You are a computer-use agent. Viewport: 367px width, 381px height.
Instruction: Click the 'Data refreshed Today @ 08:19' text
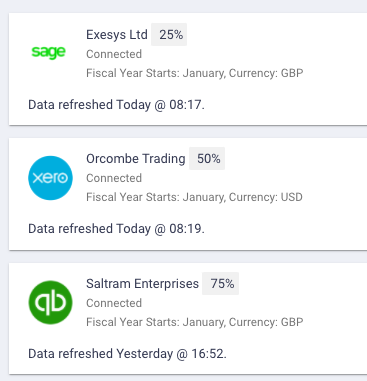[116, 229]
